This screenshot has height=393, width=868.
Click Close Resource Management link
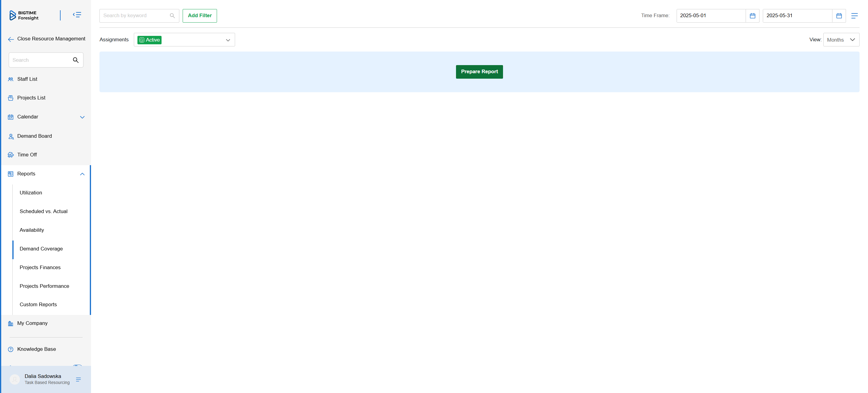coord(51,39)
